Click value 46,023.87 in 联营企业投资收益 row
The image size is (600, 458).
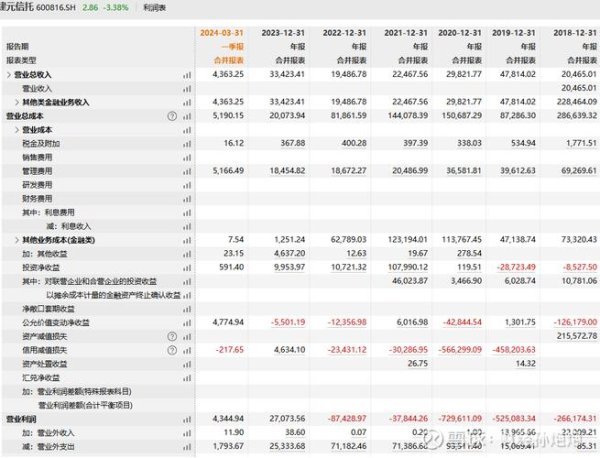tap(410, 281)
